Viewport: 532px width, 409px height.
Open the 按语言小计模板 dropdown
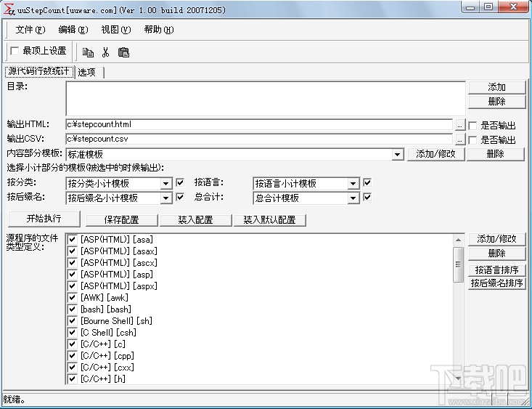353,184
